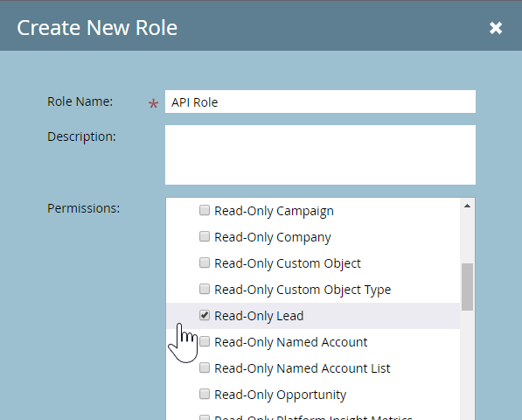This screenshot has width=522, height=420.
Task: Click the Read-Only Custom Object Type label
Action: (x=303, y=290)
